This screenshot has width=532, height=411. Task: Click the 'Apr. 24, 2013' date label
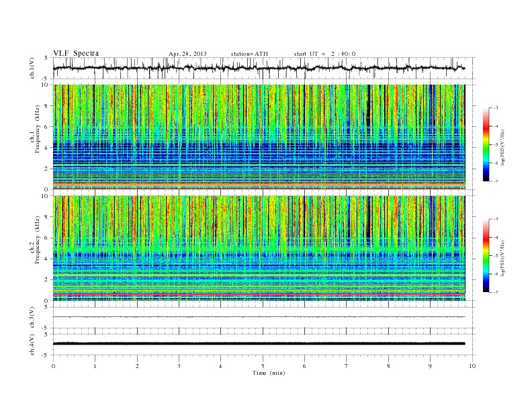tap(187, 54)
